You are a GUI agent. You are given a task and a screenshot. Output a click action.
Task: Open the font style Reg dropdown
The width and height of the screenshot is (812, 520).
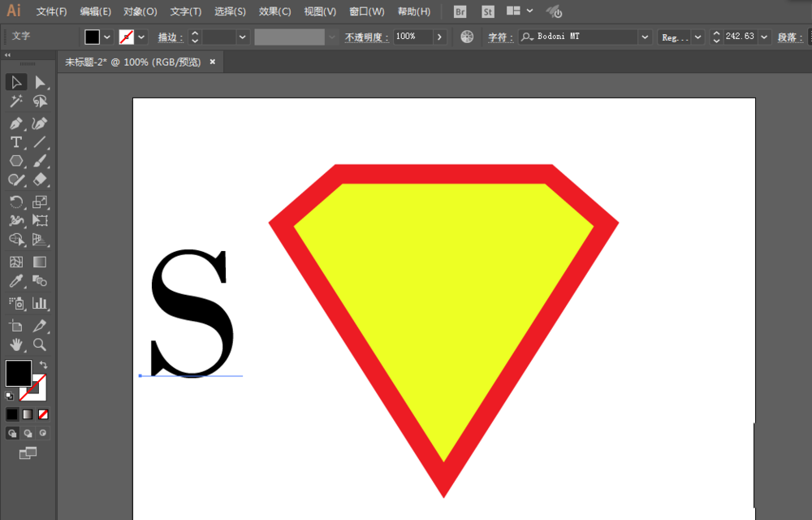click(x=698, y=37)
